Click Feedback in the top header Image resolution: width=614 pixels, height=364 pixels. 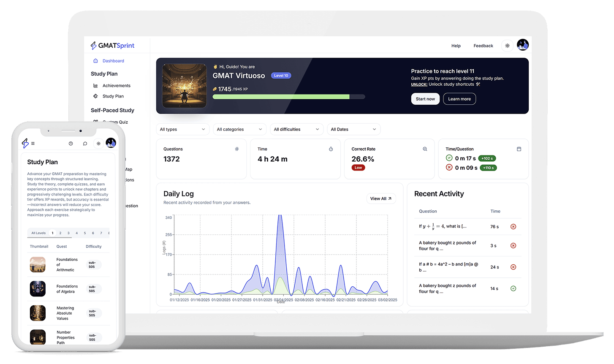pos(483,46)
